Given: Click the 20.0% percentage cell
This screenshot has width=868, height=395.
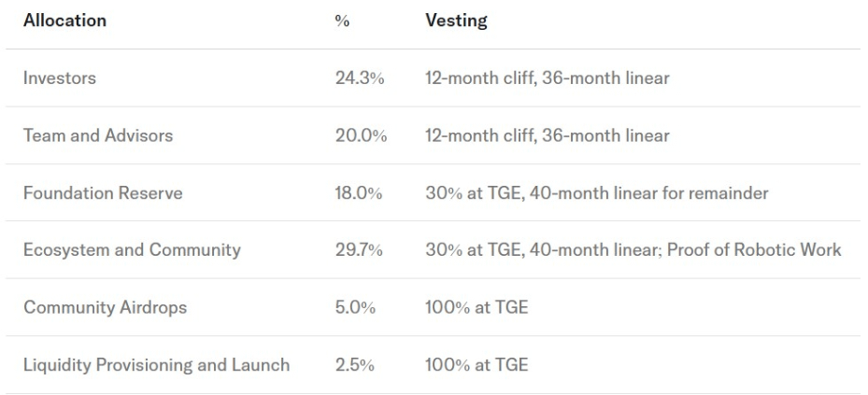Looking at the screenshot, I should tap(361, 135).
